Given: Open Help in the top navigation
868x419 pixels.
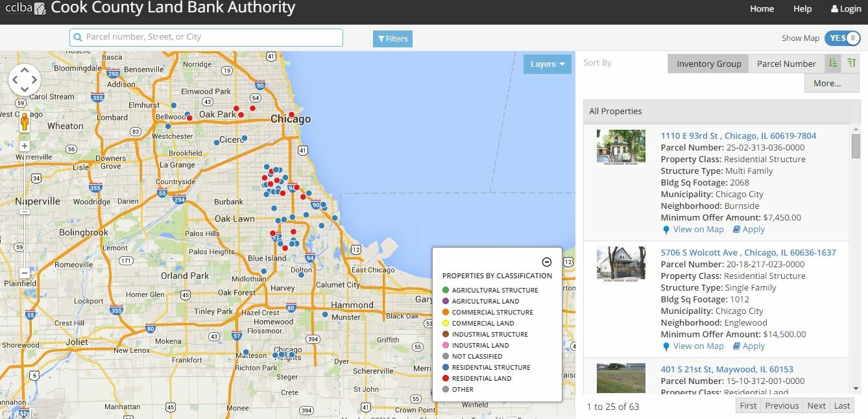Looking at the screenshot, I should tap(802, 9).
